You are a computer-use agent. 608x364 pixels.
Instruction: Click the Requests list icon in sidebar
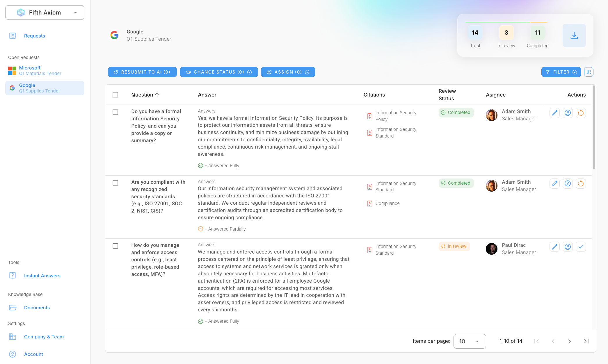[13, 36]
